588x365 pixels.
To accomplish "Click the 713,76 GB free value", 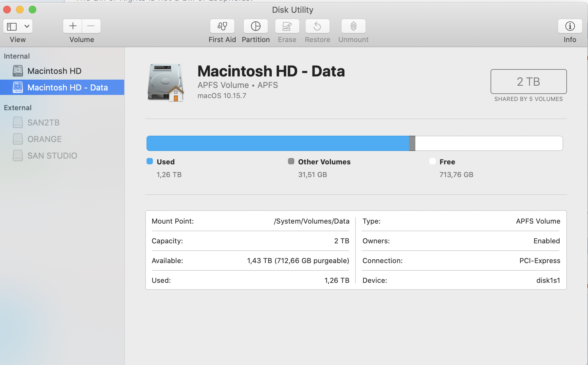I will click(x=456, y=175).
